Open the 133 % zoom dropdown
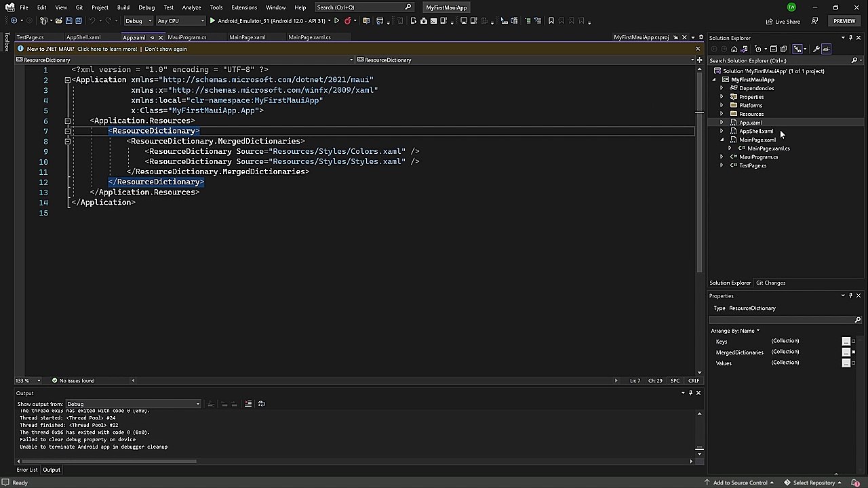Screen dimensions: 868x488 click(x=39, y=381)
